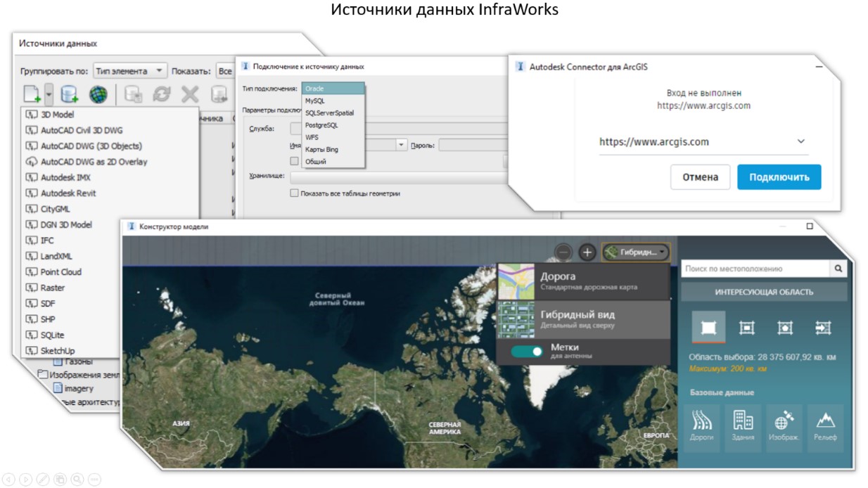The image size is (868, 488).
Task: Pick Общий connection type option
Action: click(x=333, y=162)
